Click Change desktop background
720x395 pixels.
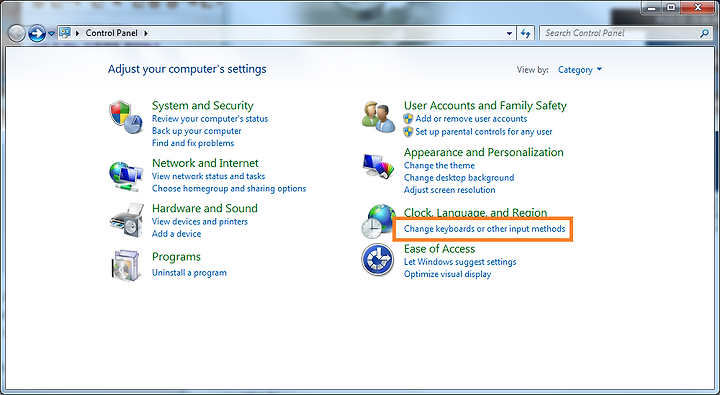click(459, 178)
